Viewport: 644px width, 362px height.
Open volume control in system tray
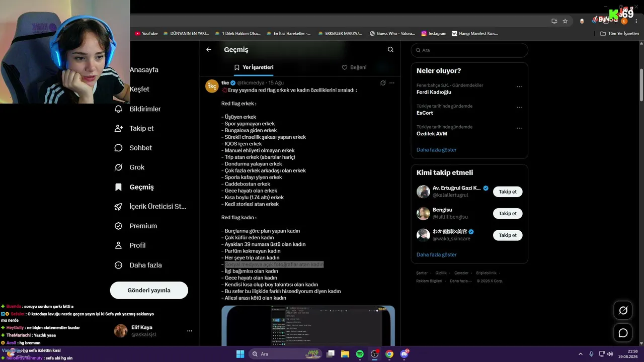coord(610,354)
